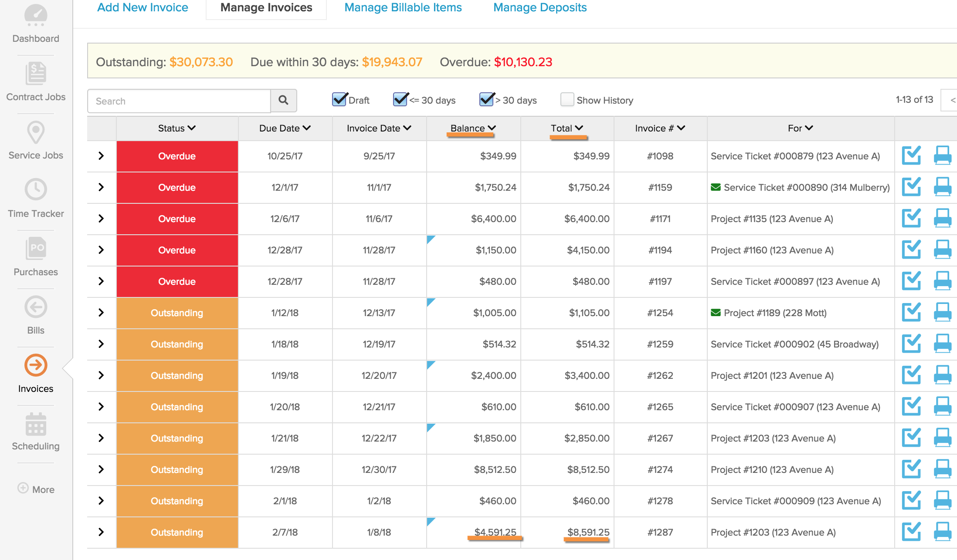
Task: Click the check icon for invoice #1171
Action: click(x=912, y=218)
